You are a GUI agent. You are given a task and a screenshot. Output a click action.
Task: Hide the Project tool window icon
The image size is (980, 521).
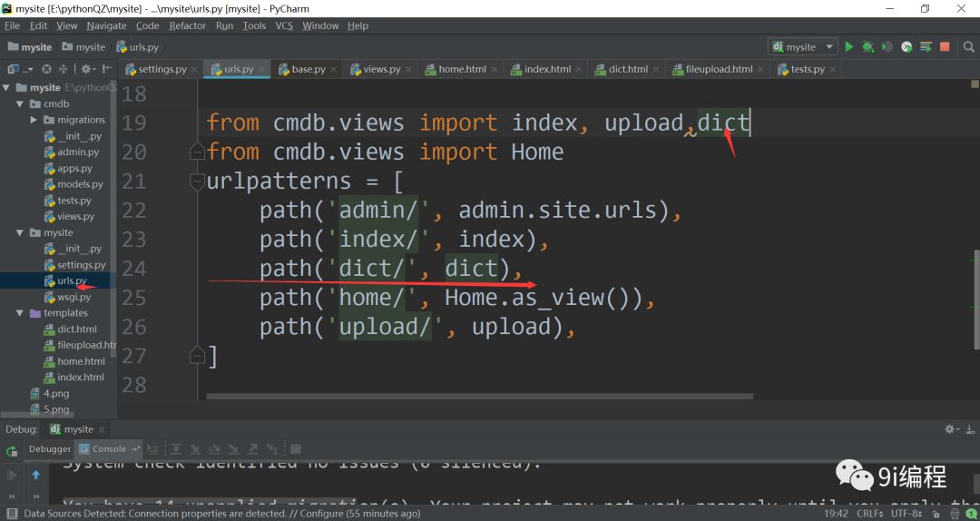click(107, 69)
